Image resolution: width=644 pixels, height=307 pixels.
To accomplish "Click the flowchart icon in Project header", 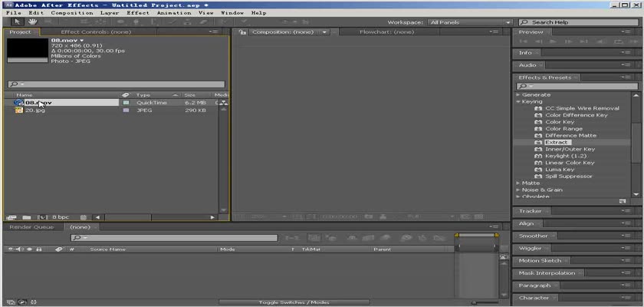I will pos(224,103).
